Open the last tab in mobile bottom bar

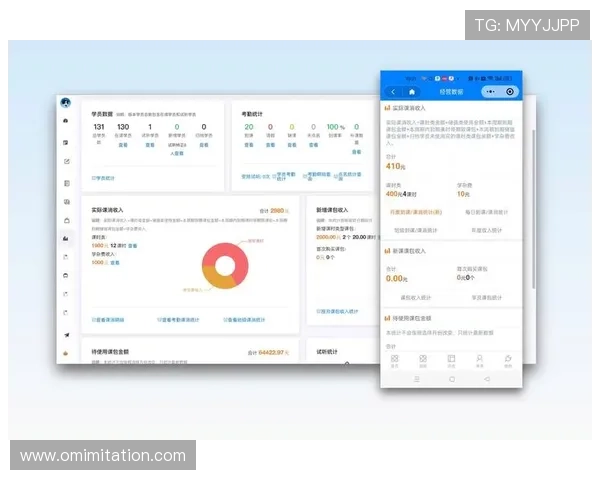pos(508,360)
